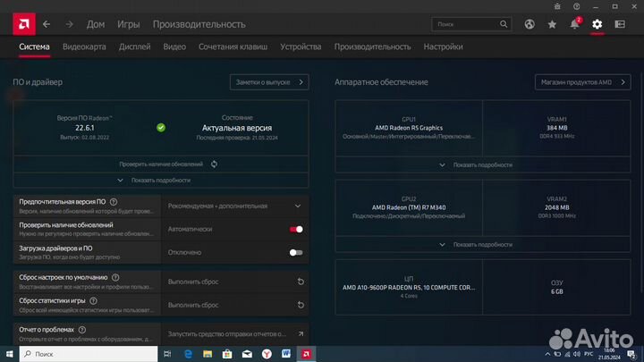Open the volume icon in system tray
The image size is (644, 362).
pos(577,354)
